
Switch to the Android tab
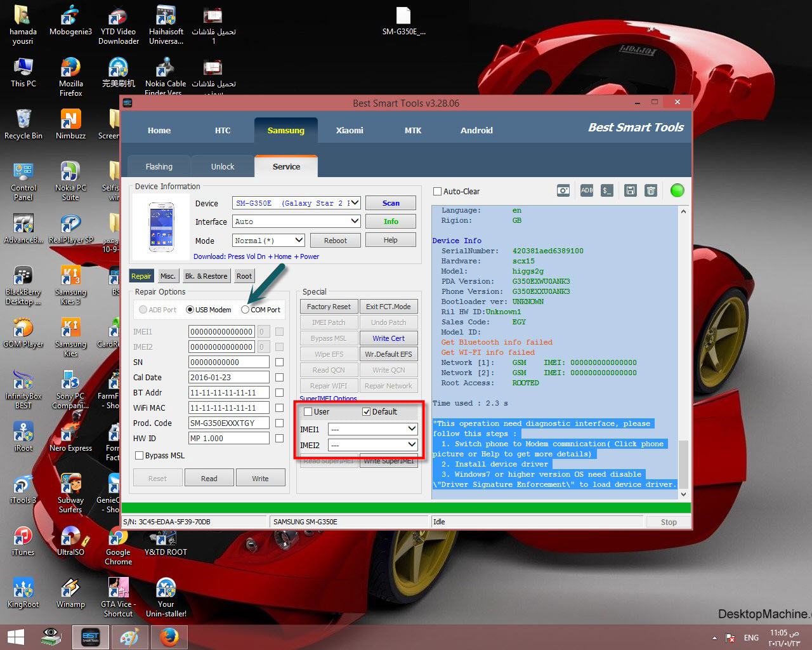point(476,130)
